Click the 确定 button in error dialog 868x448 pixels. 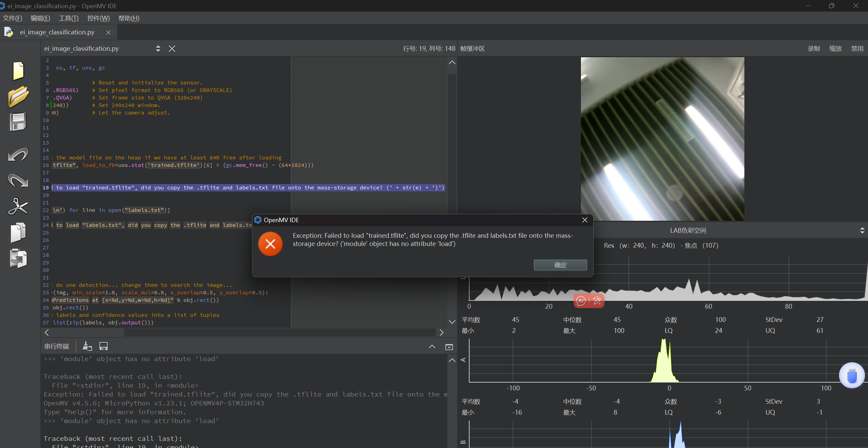click(x=560, y=265)
